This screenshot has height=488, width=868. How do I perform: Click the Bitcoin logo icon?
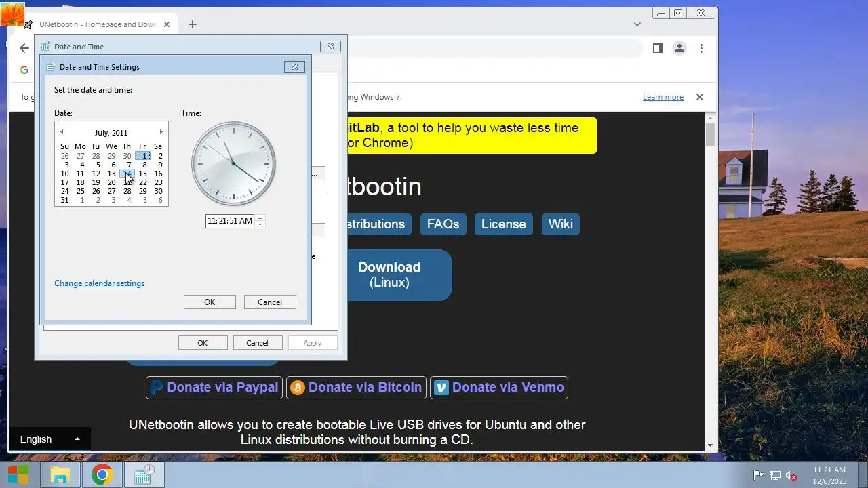(x=297, y=388)
